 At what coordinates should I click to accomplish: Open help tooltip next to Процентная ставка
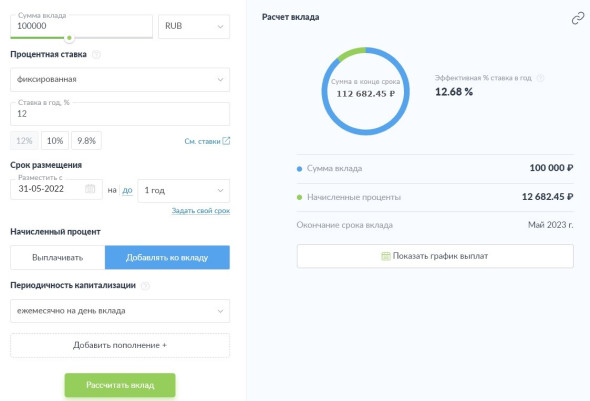click(x=96, y=55)
